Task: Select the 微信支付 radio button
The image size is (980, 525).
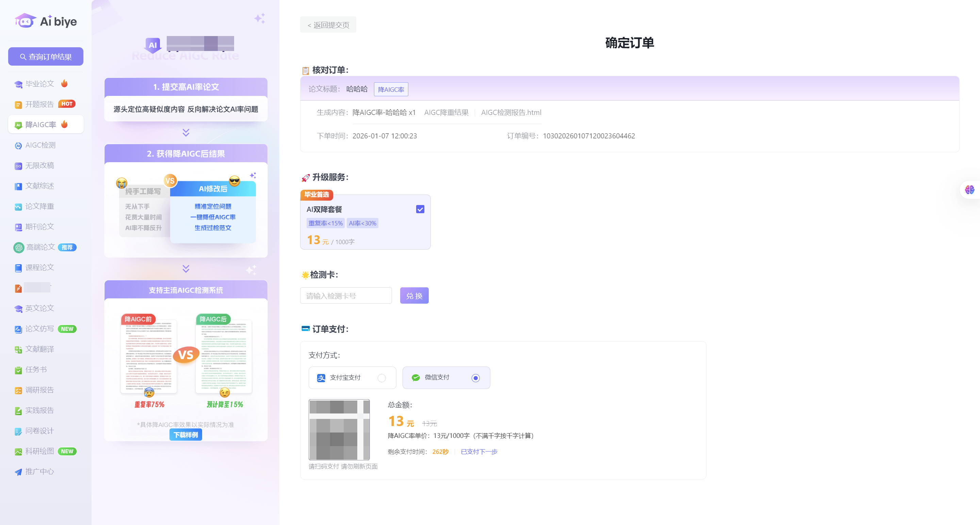Action: coord(475,377)
